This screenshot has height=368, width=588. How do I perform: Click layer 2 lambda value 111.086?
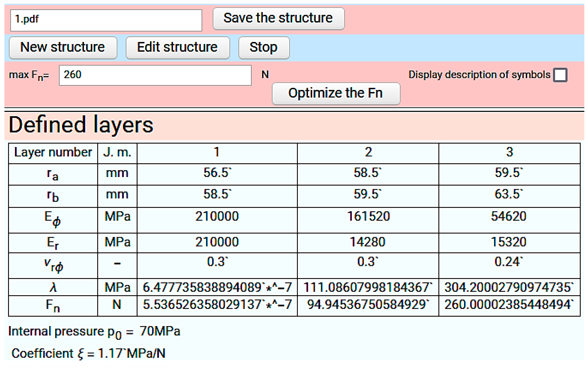pyautogui.click(x=368, y=287)
